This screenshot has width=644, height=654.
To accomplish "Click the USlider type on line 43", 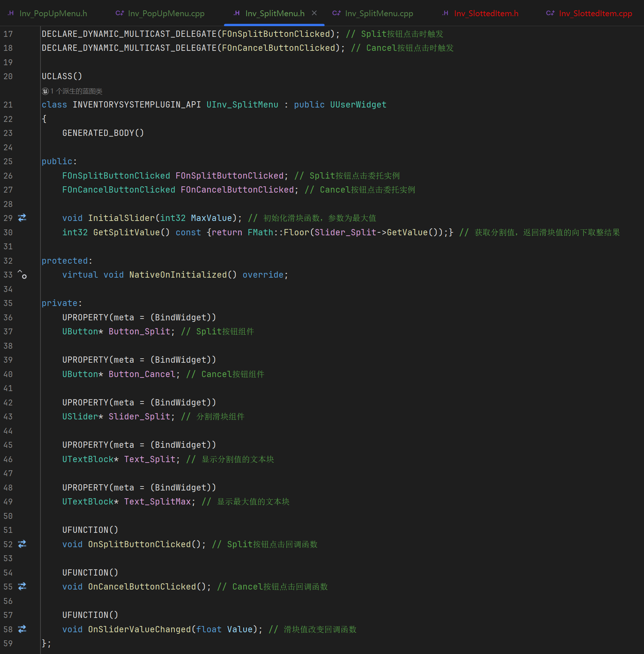I will click(80, 416).
